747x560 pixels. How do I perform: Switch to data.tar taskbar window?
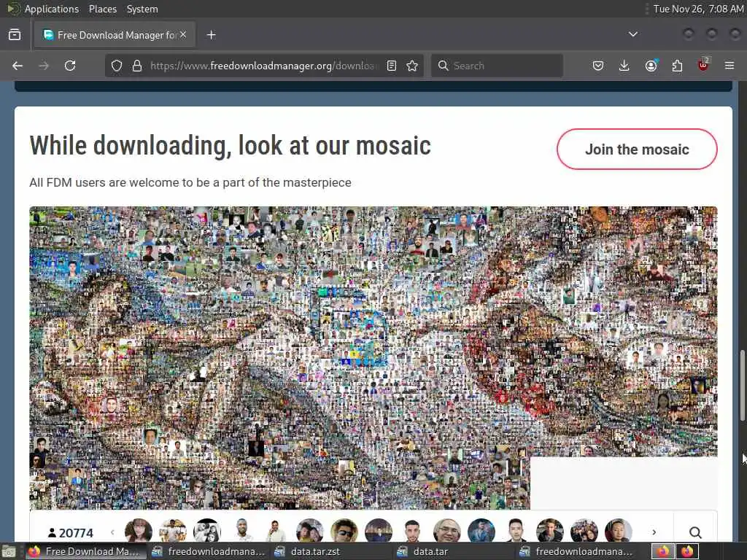coord(454,551)
